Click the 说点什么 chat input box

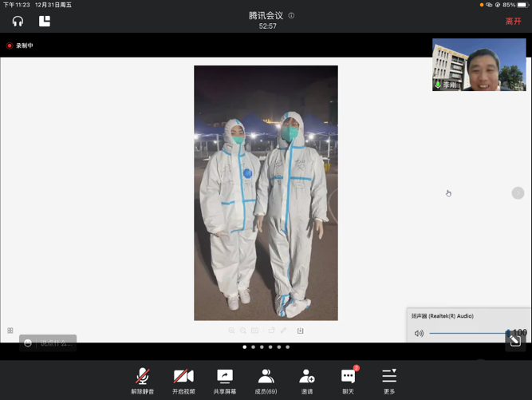(x=49, y=343)
